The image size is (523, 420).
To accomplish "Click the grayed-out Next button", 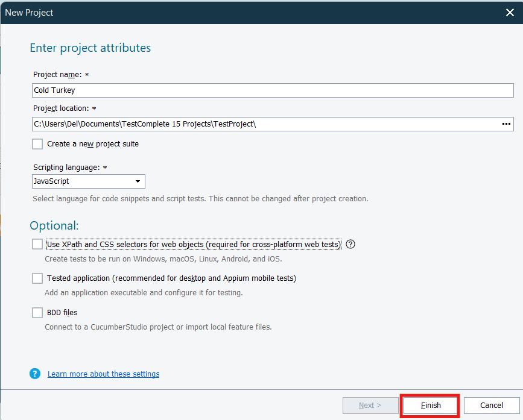I will coord(370,405).
